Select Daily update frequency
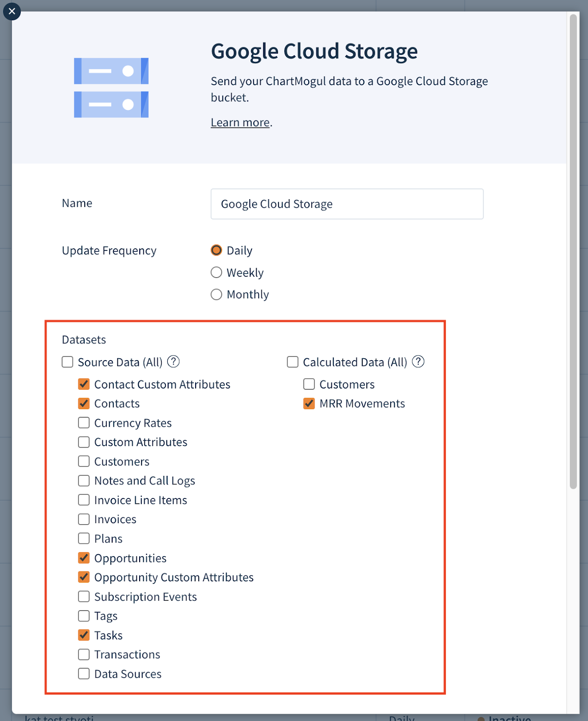 coord(216,250)
